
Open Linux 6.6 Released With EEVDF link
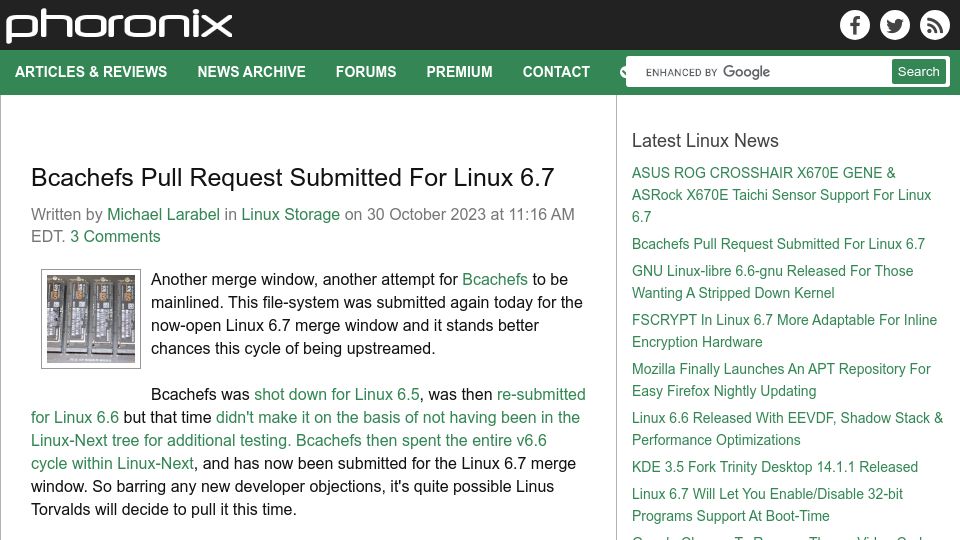tap(787, 429)
